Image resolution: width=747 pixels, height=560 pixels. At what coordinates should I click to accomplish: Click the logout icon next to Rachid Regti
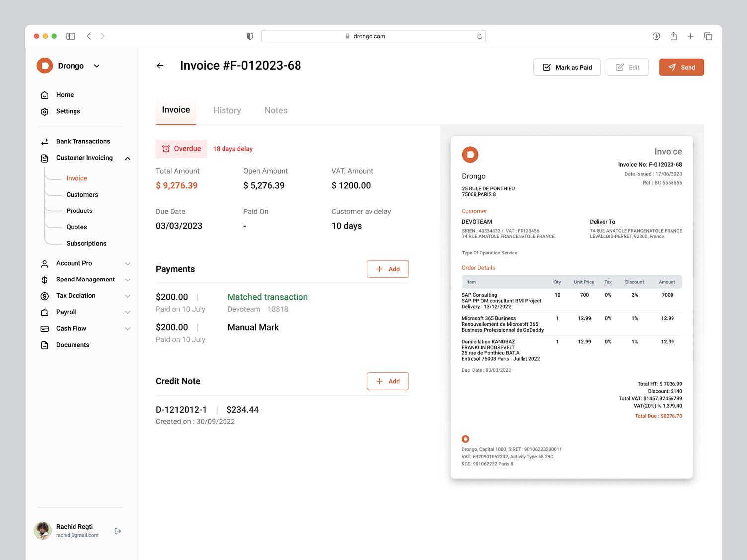click(118, 531)
